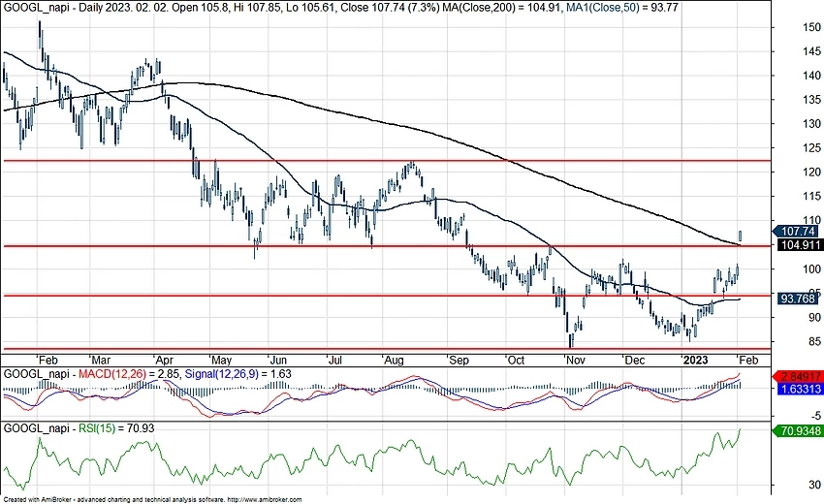Click the 70.9348 RSI value tag
The height and width of the screenshot is (504, 824).
click(x=798, y=431)
